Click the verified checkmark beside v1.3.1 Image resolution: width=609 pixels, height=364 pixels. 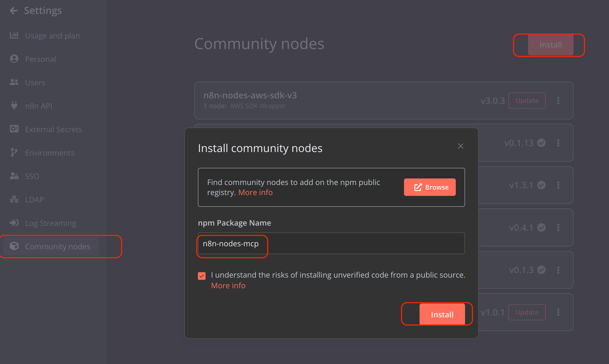pos(541,185)
